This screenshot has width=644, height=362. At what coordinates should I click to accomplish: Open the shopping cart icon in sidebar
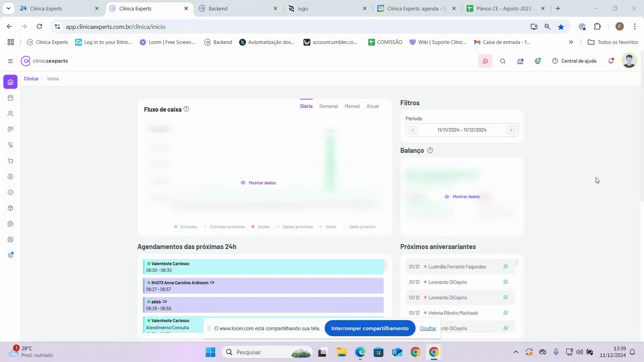pyautogui.click(x=10, y=161)
